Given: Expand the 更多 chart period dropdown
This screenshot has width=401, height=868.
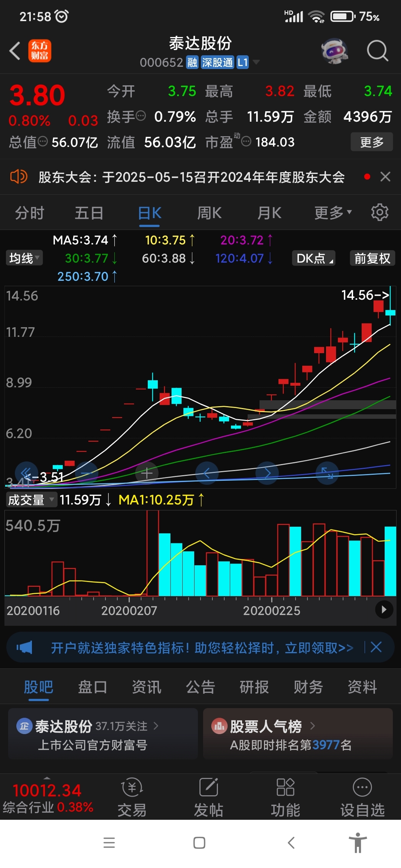Looking at the screenshot, I should [333, 213].
